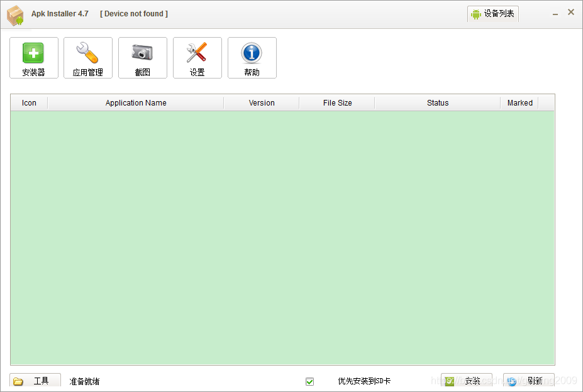
Task: Sort by Version column header
Action: (262, 103)
